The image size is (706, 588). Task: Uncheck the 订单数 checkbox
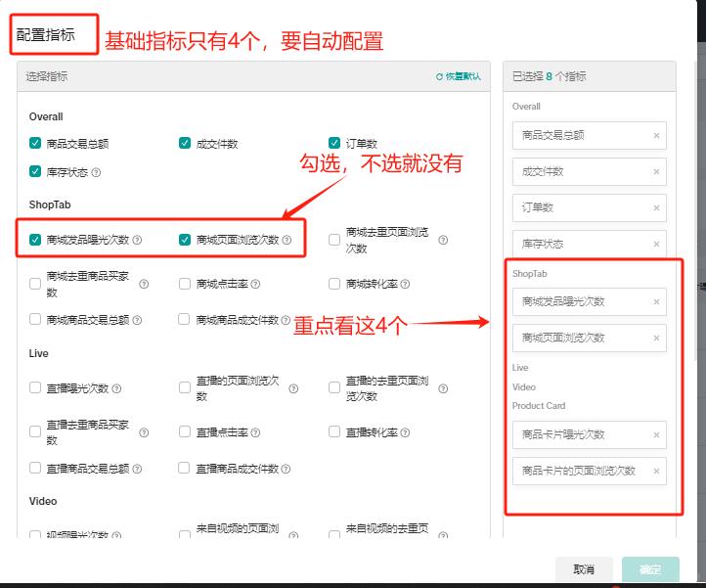[334, 143]
